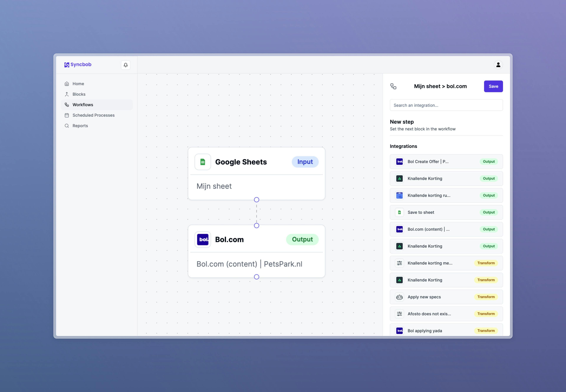Click the Save to sheet integration icon
Viewport: 566px width, 392px height.
click(x=399, y=212)
